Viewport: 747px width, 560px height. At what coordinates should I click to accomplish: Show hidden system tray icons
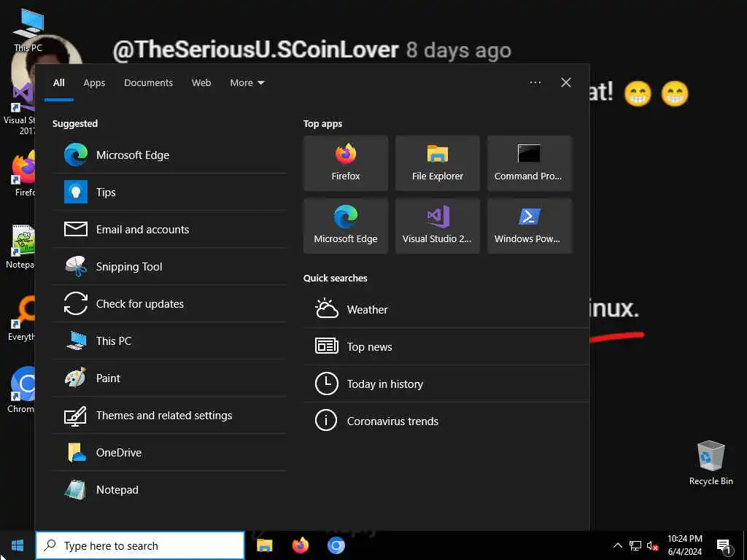click(617, 545)
